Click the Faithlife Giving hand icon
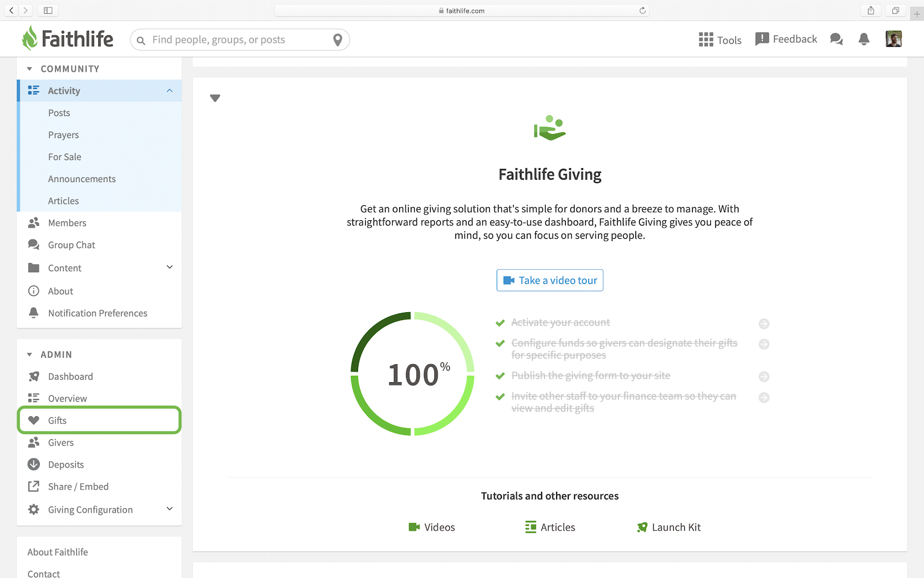Viewport: 924px width, 578px height. [550, 128]
